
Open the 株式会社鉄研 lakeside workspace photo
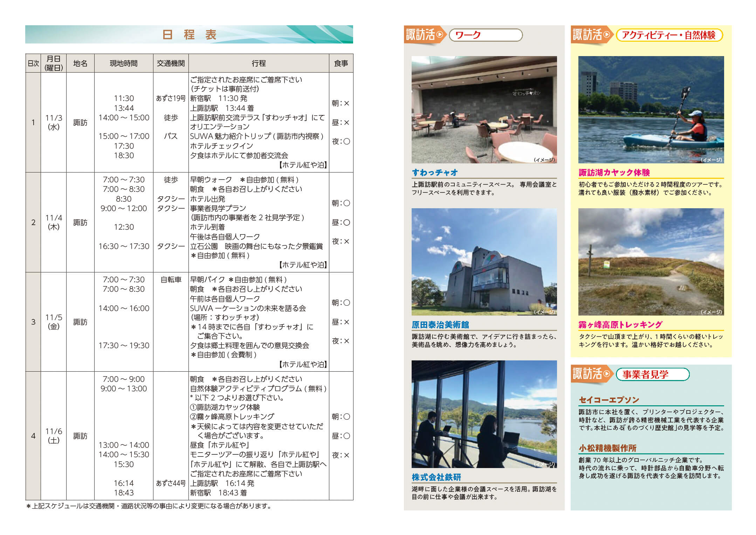[x=484, y=414]
